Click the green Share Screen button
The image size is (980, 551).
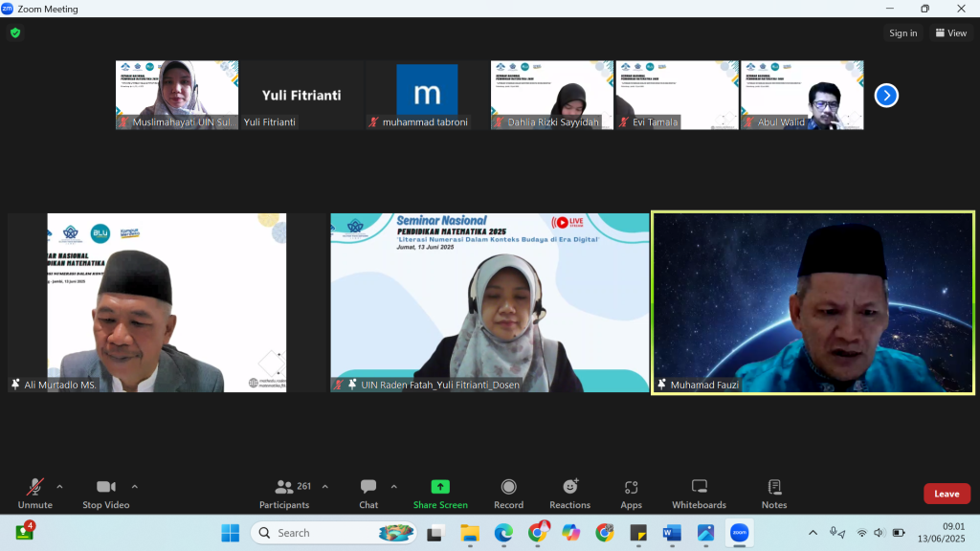[440, 493]
